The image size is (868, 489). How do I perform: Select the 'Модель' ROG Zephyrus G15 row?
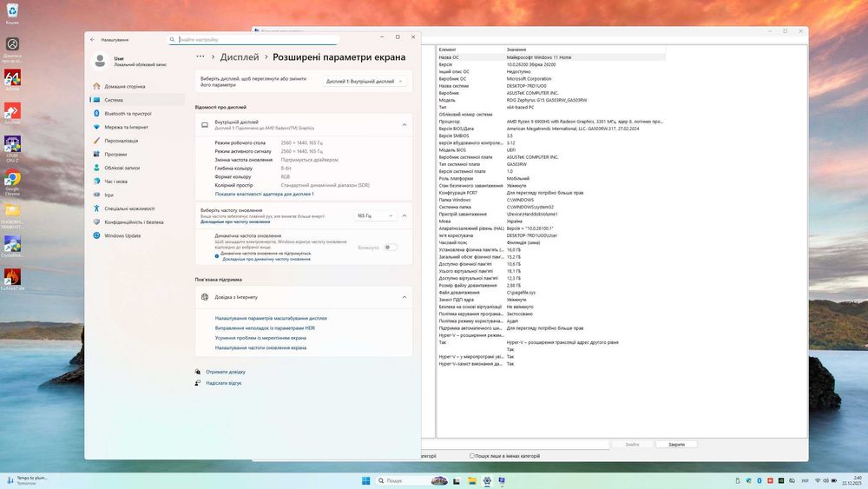tap(551, 100)
